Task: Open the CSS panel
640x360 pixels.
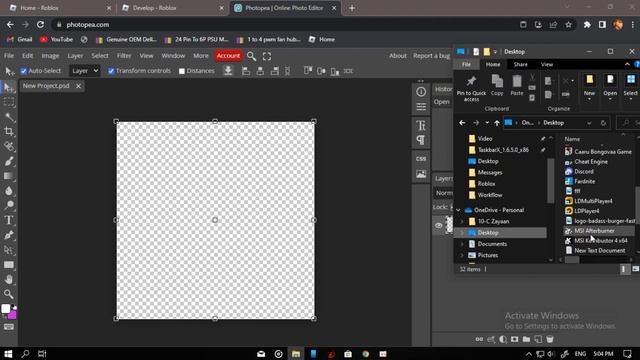Action: coord(421,159)
